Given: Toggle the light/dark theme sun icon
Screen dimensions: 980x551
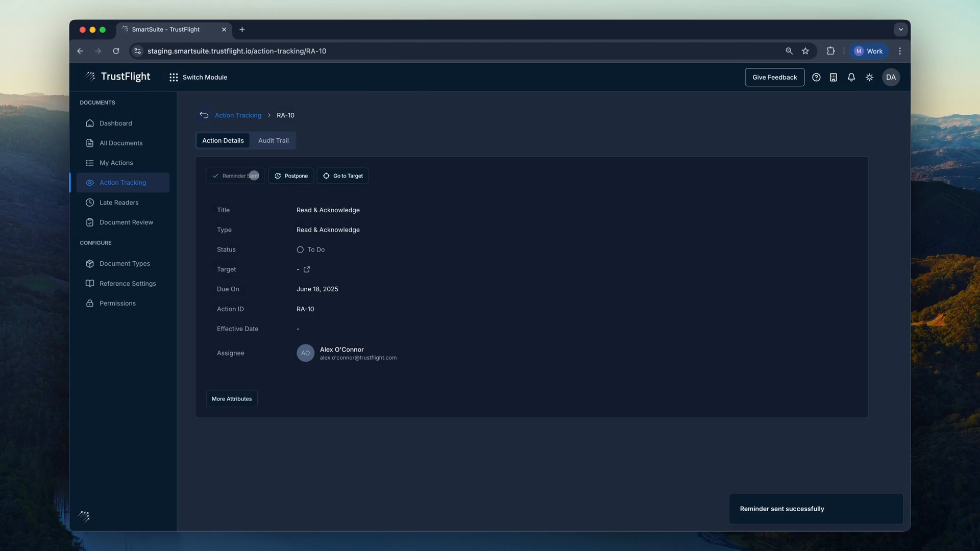Looking at the screenshot, I should (869, 78).
